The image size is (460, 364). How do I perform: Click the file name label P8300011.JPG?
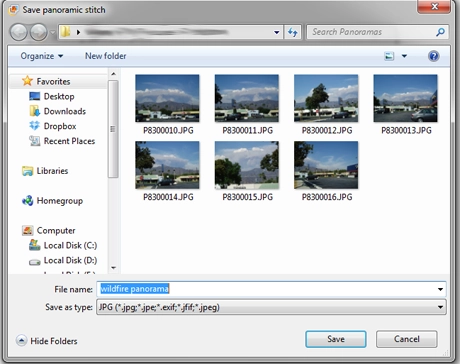[x=247, y=130]
